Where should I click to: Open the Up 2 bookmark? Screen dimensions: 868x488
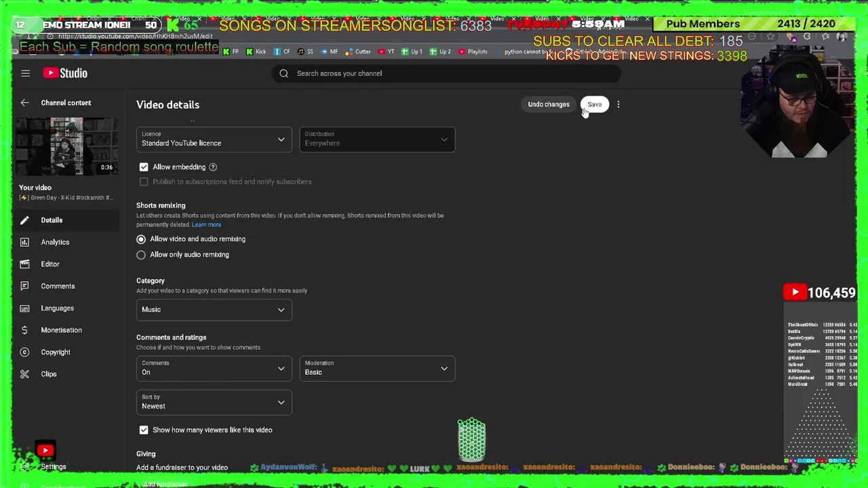(x=440, y=52)
